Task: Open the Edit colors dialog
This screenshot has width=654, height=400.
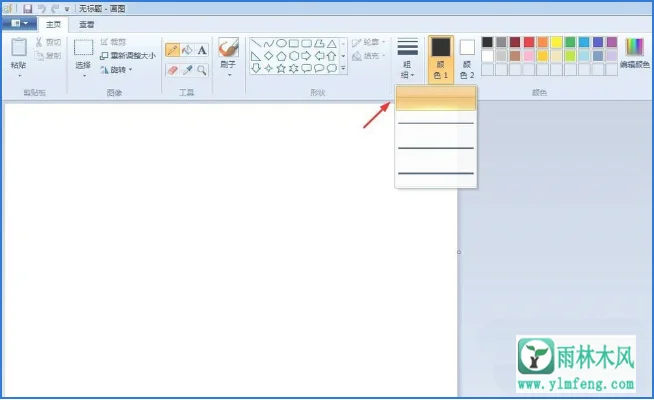Action: click(634, 52)
